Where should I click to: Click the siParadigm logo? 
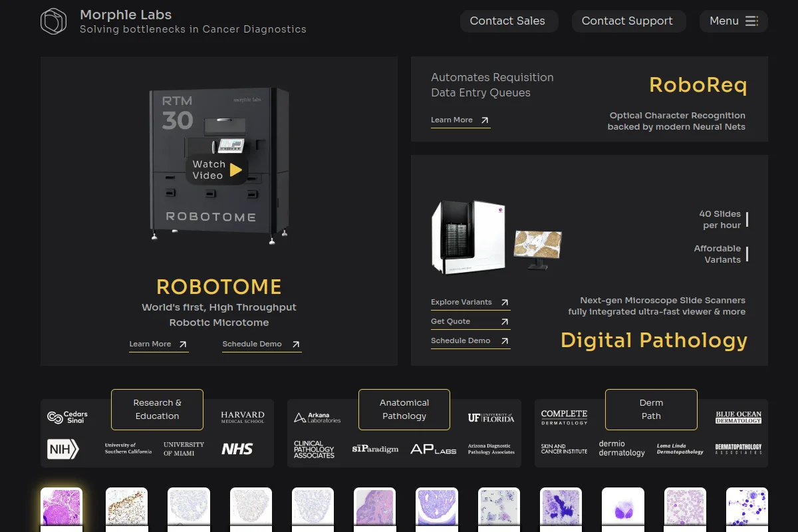click(375, 449)
